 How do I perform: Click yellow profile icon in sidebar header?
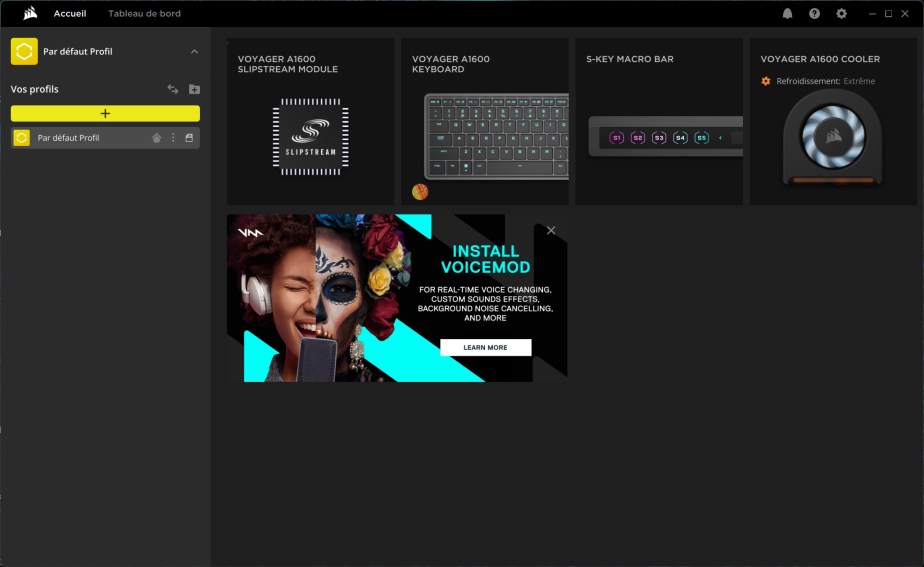point(24,51)
